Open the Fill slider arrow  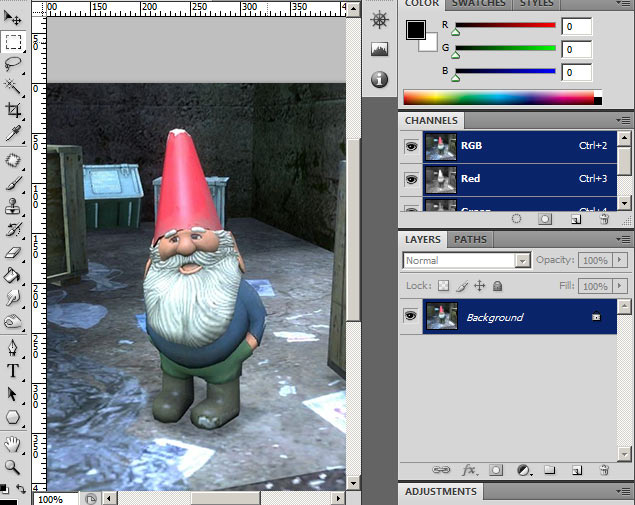pyautogui.click(x=619, y=286)
